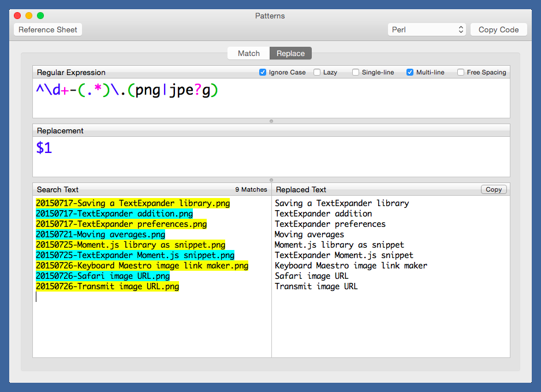Open the Reference Sheet
Image resolution: width=541 pixels, height=392 pixels.
[x=48, y=29]
